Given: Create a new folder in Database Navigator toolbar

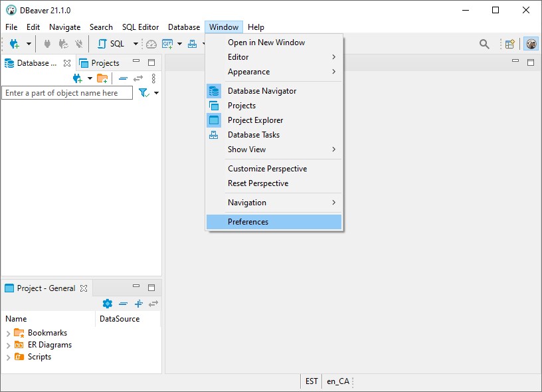Looking at the screenshot, I should 102,78.
